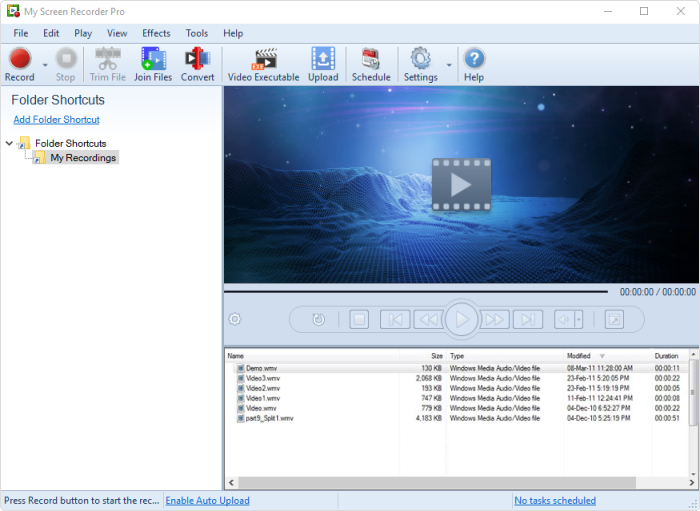This screenshot has height=511, width=700.
Task: Collapse the Folder Shortcuts tree node
Action: coord(10,143)
